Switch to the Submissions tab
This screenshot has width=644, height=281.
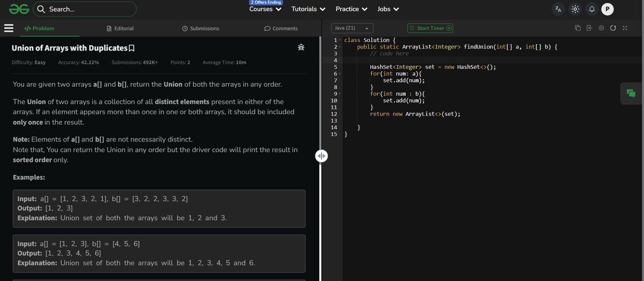coord(201,28)
